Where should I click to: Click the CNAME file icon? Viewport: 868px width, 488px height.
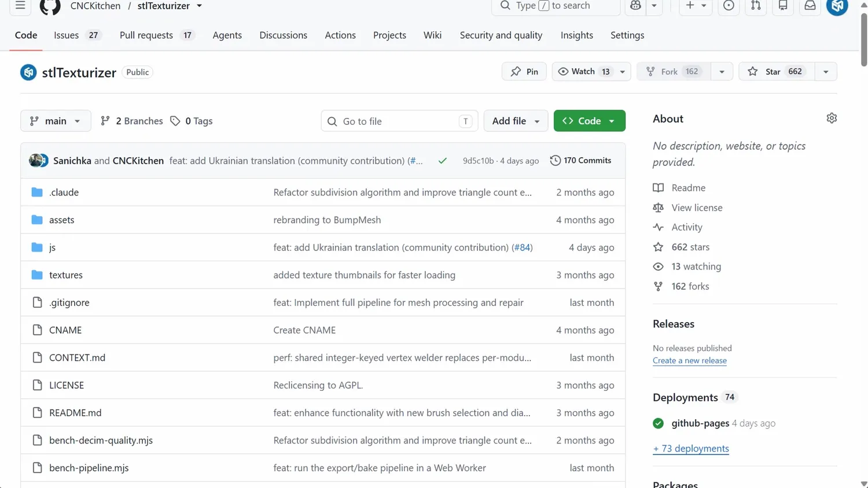[x=38, y=330]
